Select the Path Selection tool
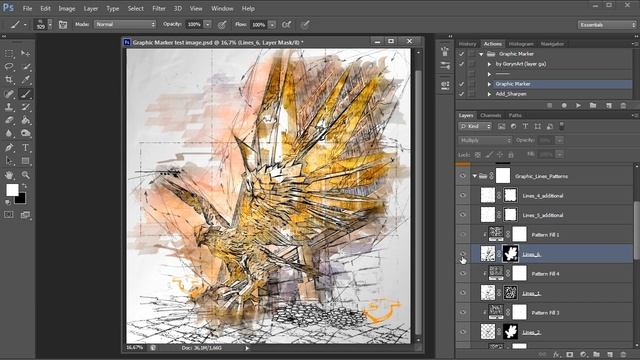Image resolution: width=640 pixels, height=360 pixels. (x=9, y=161)
